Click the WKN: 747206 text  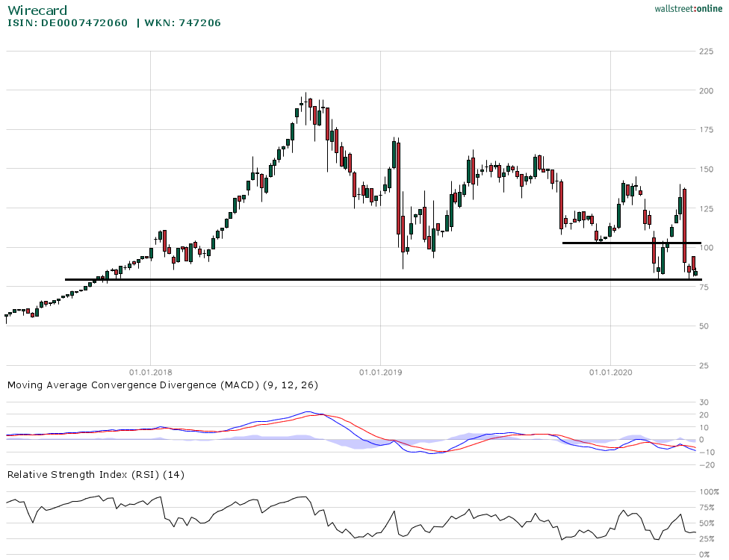[183, 22]
